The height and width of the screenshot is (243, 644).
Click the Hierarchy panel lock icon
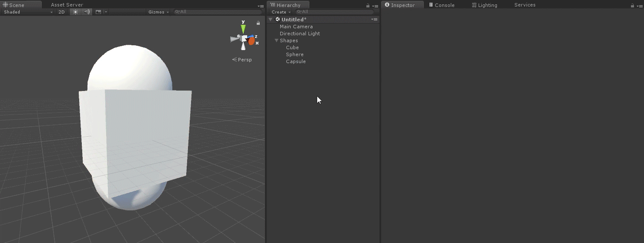point(368,6)
